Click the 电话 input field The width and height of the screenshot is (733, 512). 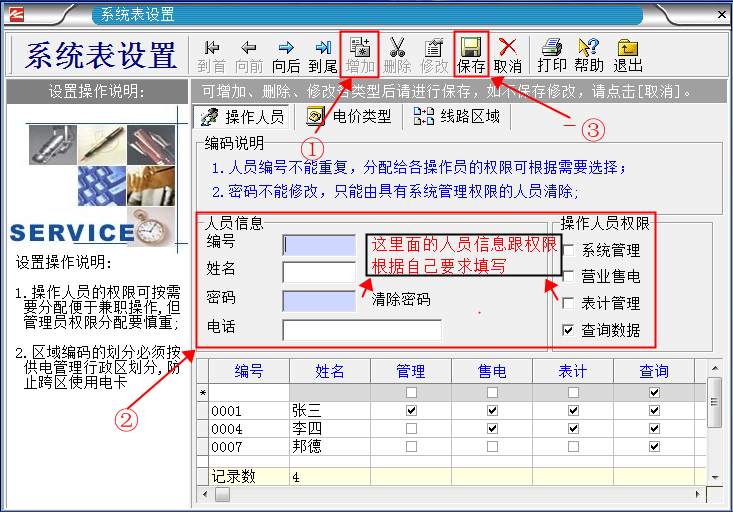click(361, 329)
